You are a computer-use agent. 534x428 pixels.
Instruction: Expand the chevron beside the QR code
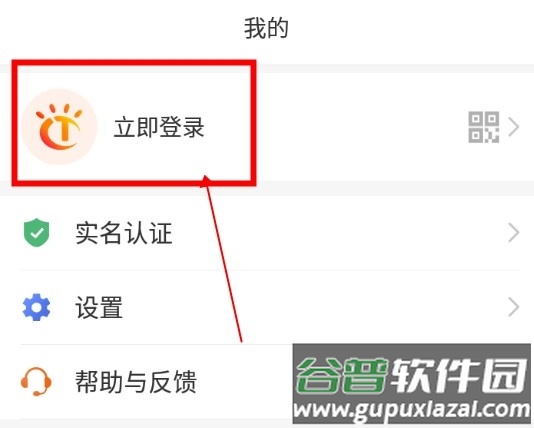pos(514,127)
